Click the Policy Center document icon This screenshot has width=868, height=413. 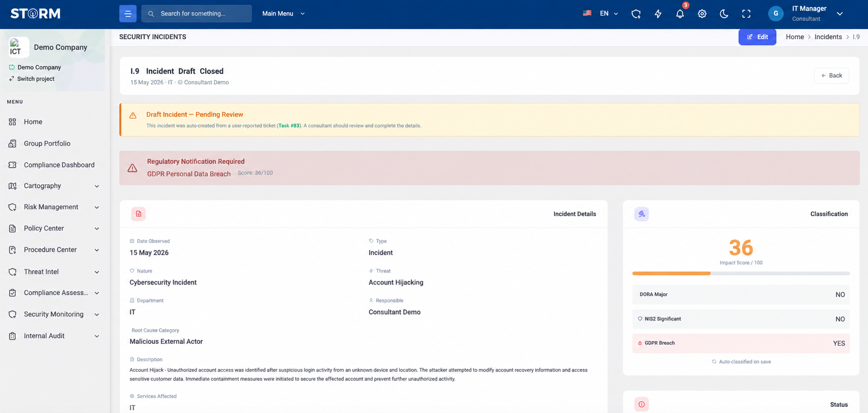point(12,228)
